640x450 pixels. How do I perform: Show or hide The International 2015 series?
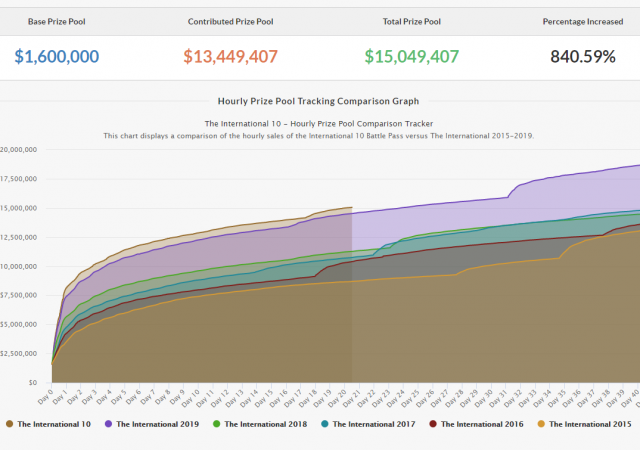coord(589,424)
